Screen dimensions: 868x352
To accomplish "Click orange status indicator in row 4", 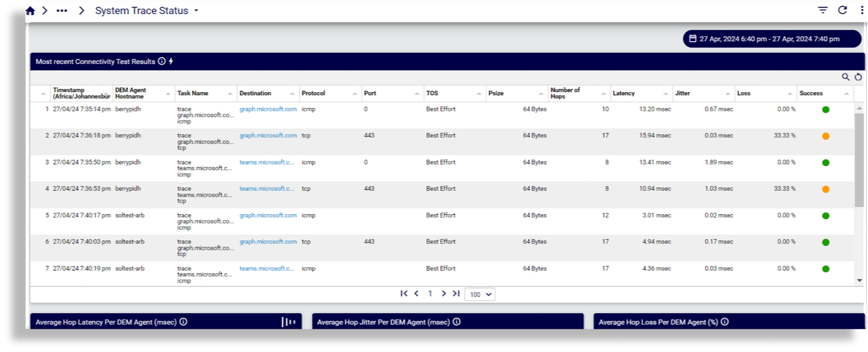I will point(825,189).
